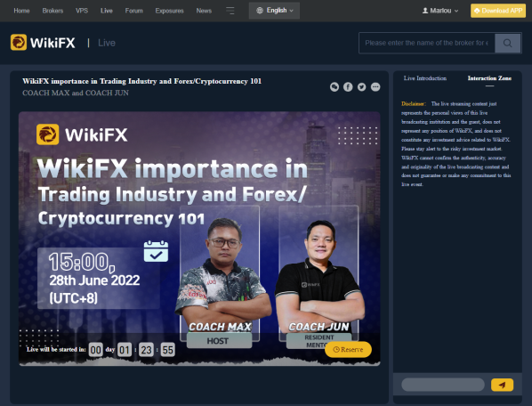Click the globe icon beside English
Viewport: 532px width, 406px height.
point(260,11)
